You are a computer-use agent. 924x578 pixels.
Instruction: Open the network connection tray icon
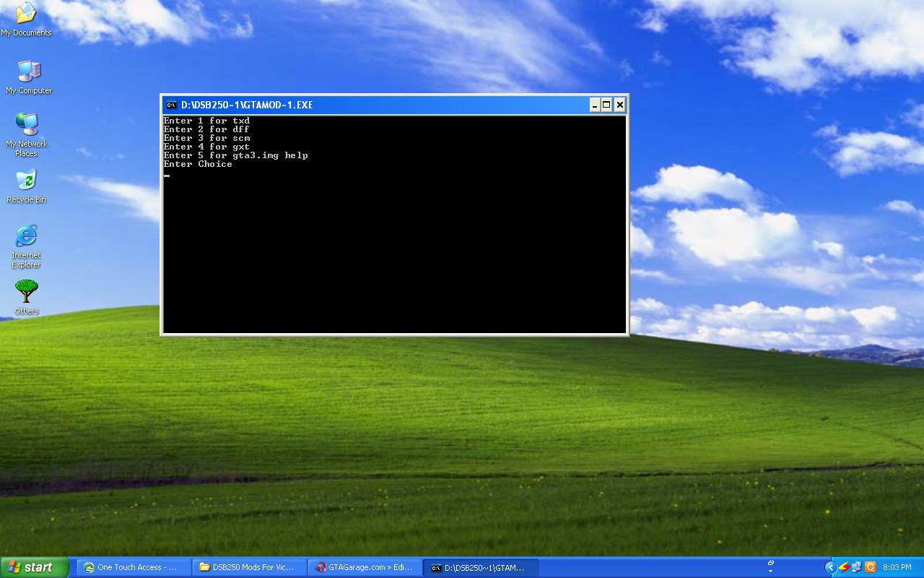(x=856, y=567)
